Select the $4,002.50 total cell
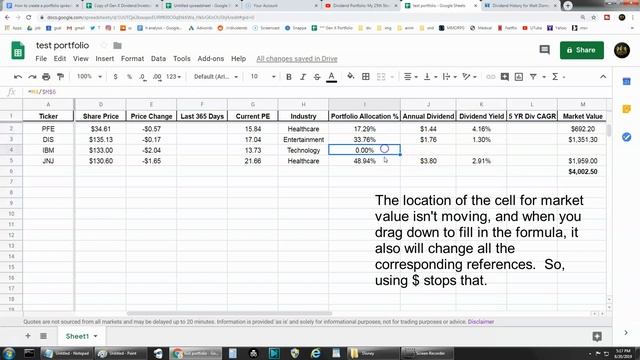The height and width of the screenshot is (360, 640). click(x=582, y=171)
